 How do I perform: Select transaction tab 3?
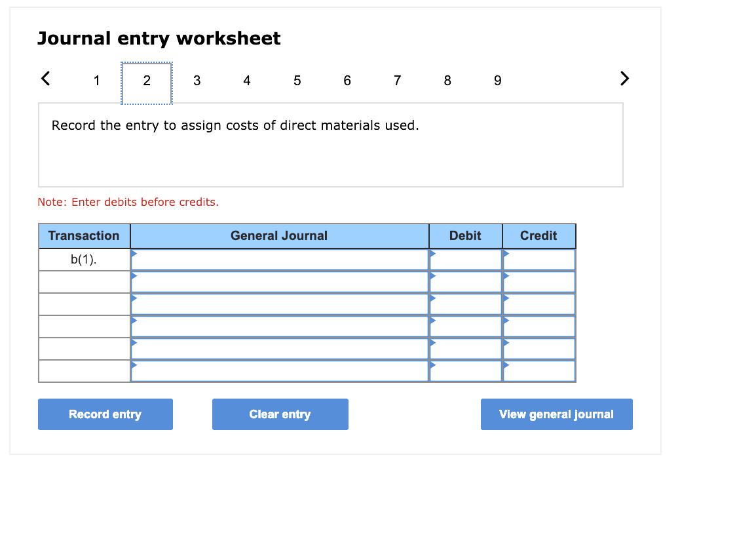(x=197, y=80)
